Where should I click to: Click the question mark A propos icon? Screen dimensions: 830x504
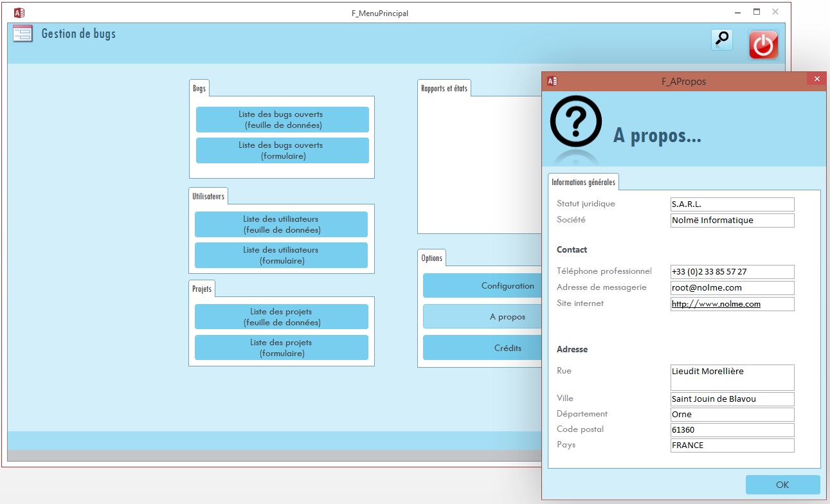pyautogui.click(x=576, y=122)
